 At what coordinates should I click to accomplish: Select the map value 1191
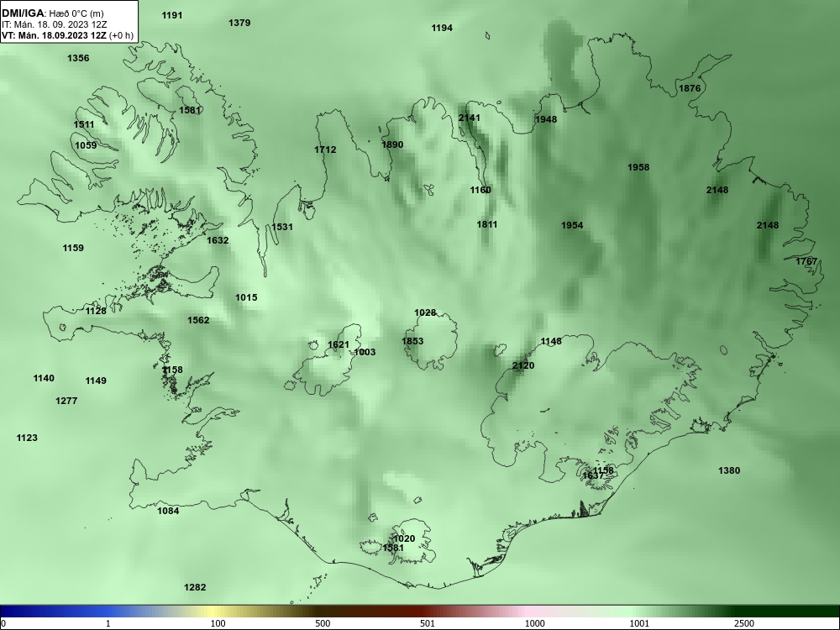[172, 15]
